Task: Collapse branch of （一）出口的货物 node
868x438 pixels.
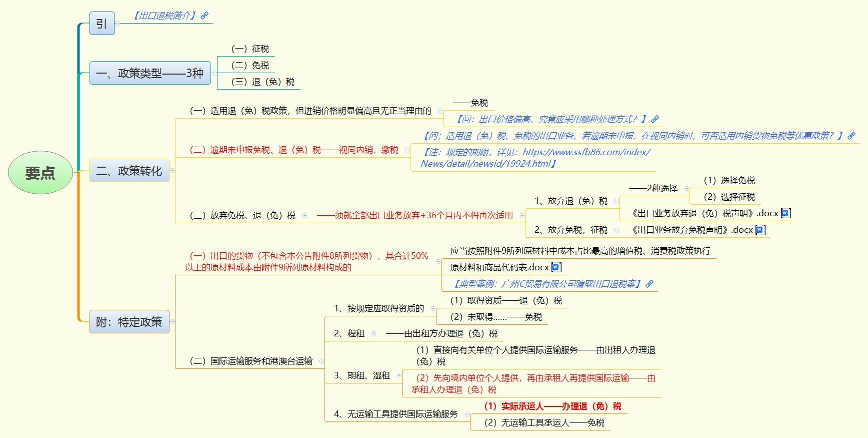Action: pyautogui.click(x=438, y=261)
